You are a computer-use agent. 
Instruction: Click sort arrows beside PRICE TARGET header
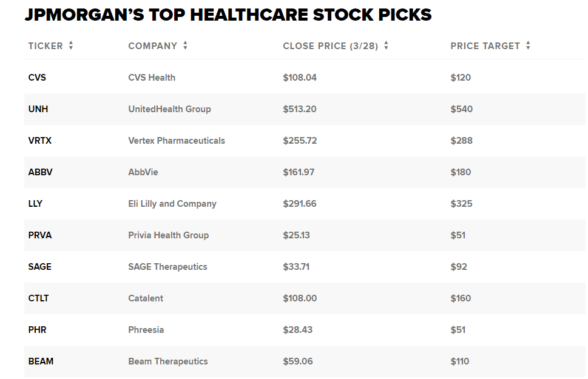pyautogui.click(x=528, y=46)
